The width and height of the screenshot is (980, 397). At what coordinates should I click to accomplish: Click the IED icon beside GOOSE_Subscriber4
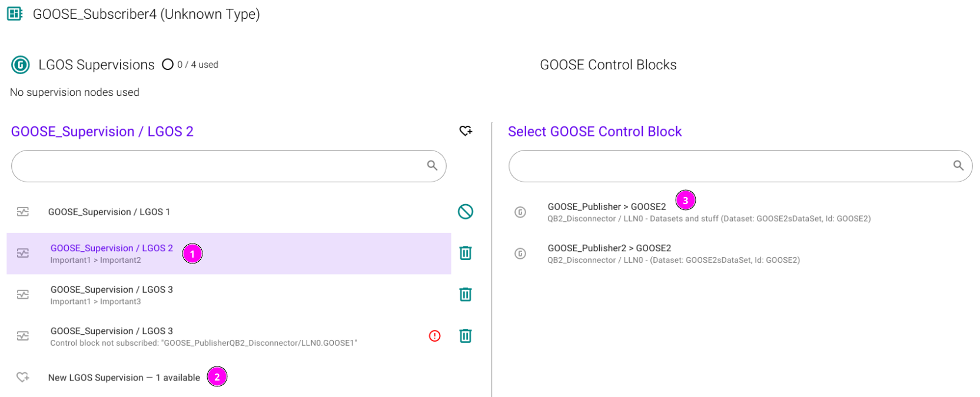pyautogui.click(x=15, y=14)
